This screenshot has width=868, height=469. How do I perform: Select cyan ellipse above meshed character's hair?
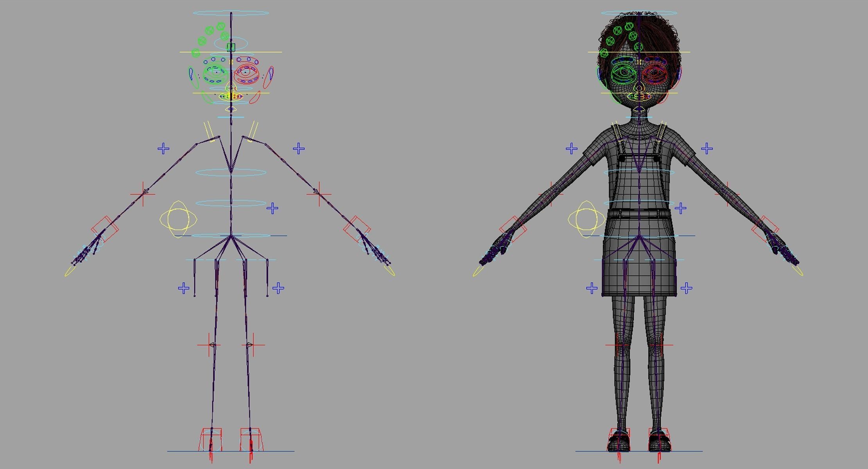639,13
